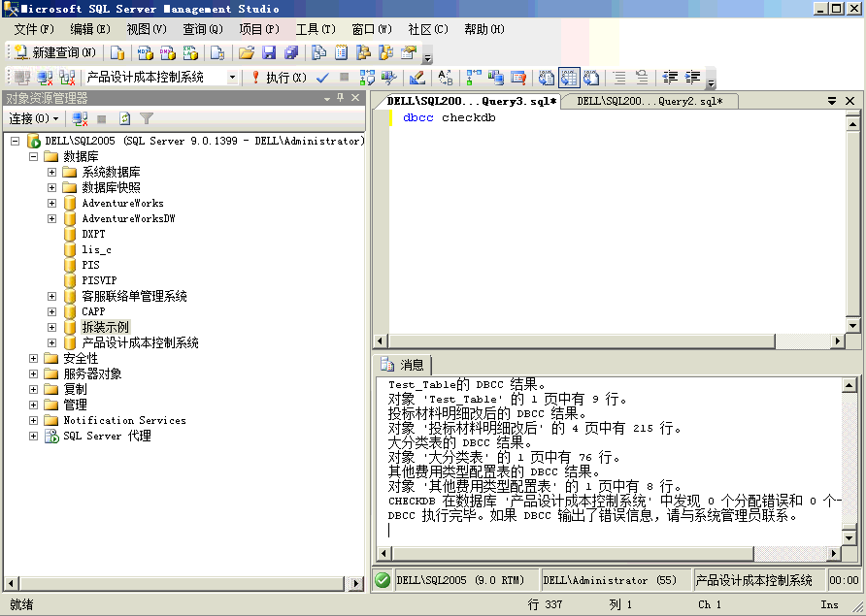Click the Open File folder icon
866x616 pixels.
[247, 52]
